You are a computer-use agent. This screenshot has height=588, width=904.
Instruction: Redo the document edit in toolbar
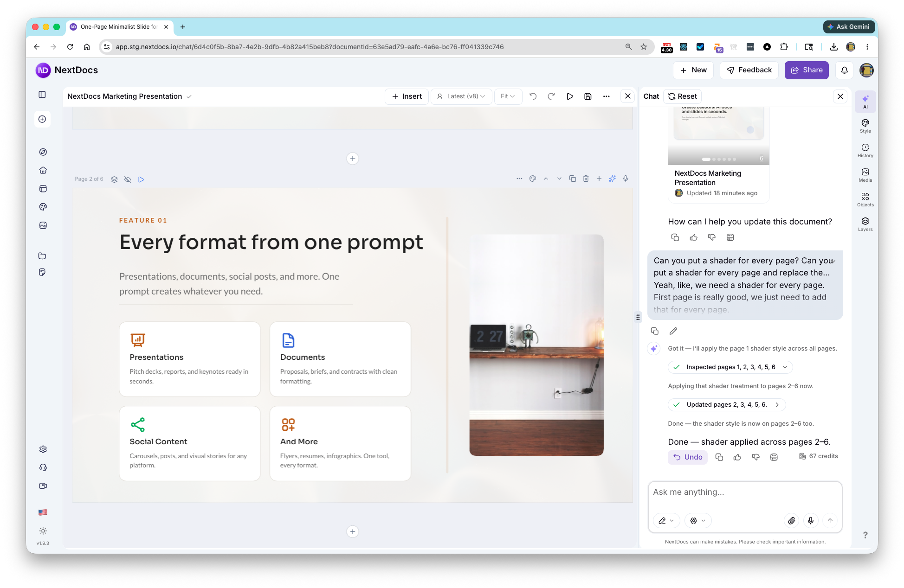pos(551,96)
